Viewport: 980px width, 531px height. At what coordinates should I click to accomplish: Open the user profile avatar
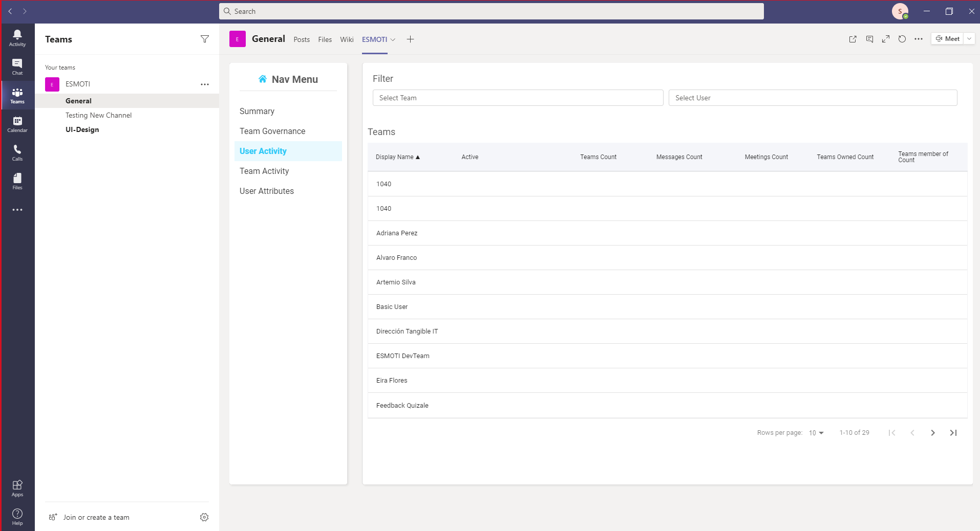point(900,11)
